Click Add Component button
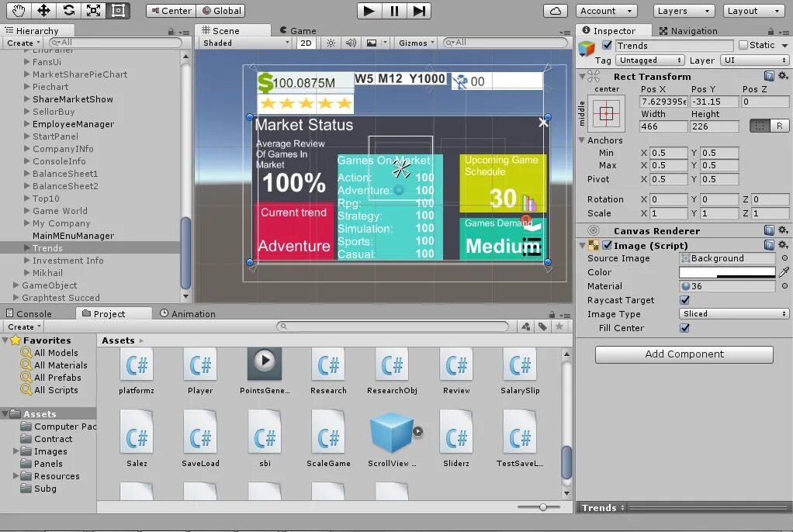 point(684,354)
